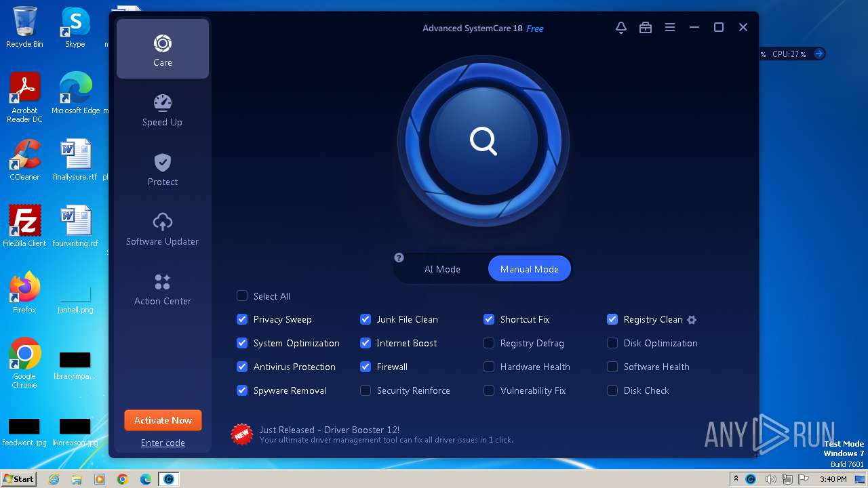Uncheck Junk File Clean
868x488 pixels.
pyautogui.click(x=366, y=319)
